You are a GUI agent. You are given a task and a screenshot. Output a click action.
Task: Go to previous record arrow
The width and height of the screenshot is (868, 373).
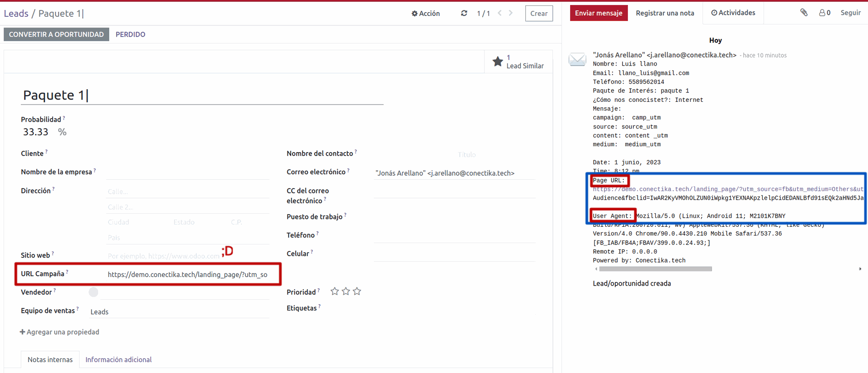tap(500, 13)
